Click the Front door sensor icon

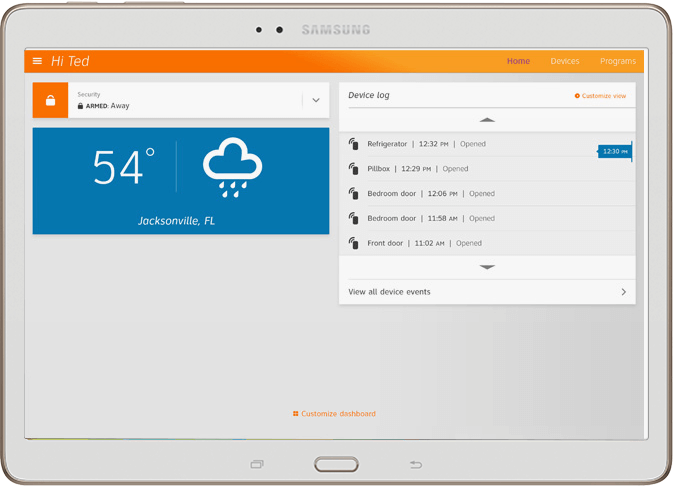click(354, 243)
